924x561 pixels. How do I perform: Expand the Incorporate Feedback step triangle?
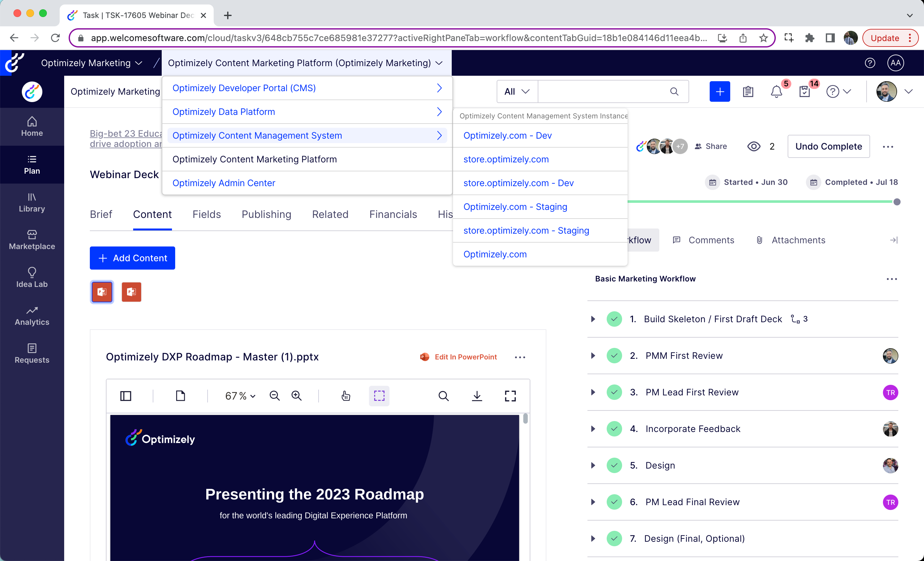tap(593, 429)
